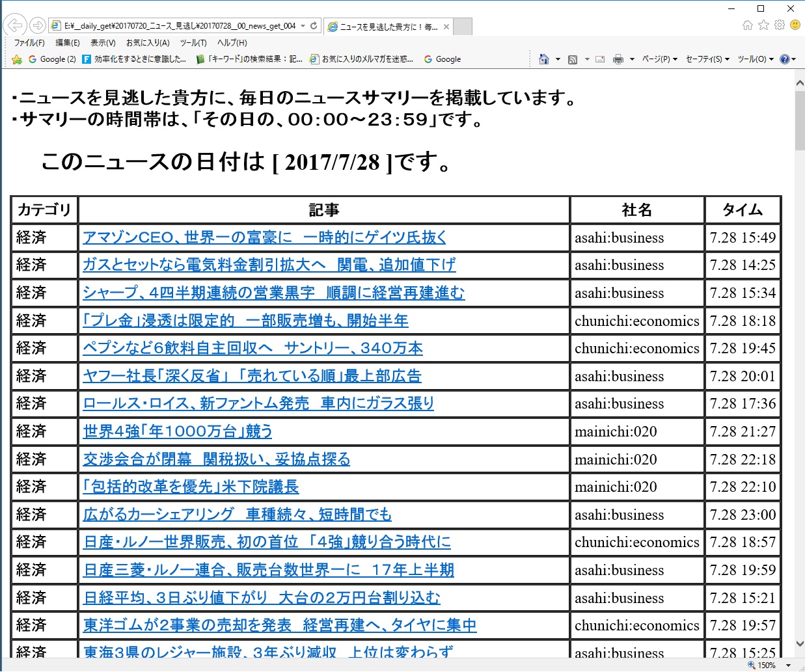The width and height of the screenshot is (805, 672).
Task: Open the Favorites star icon at top right
Action: 763,25
